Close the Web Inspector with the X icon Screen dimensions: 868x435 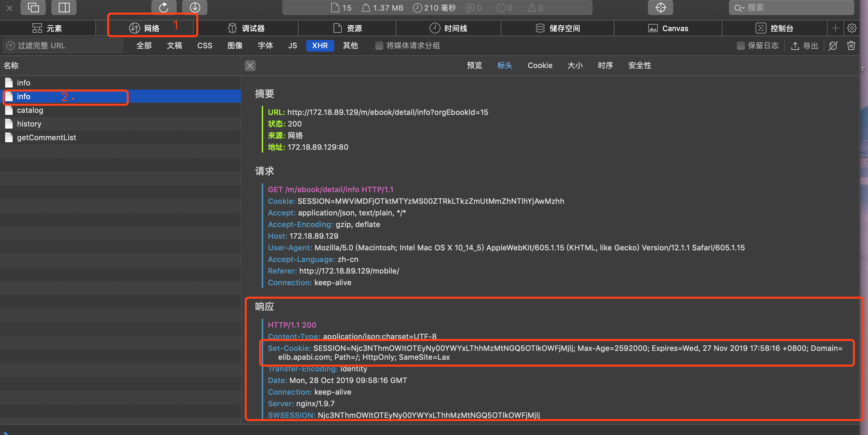tap(10, 8)
